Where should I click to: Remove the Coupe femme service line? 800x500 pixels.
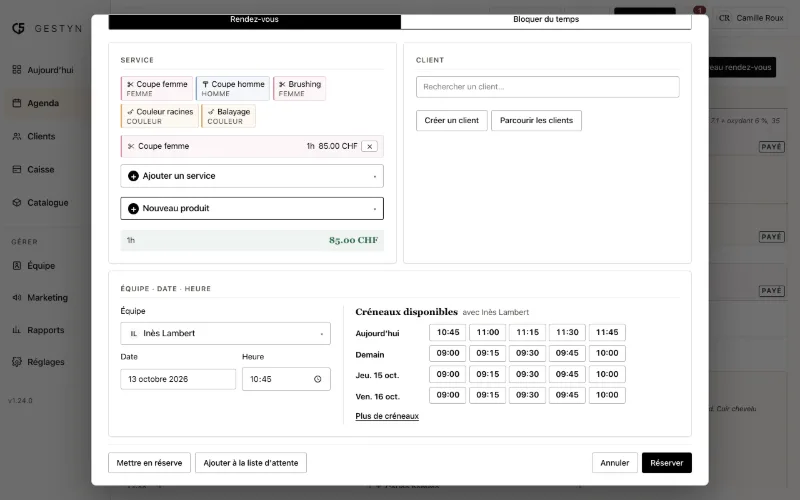[369, 146]
